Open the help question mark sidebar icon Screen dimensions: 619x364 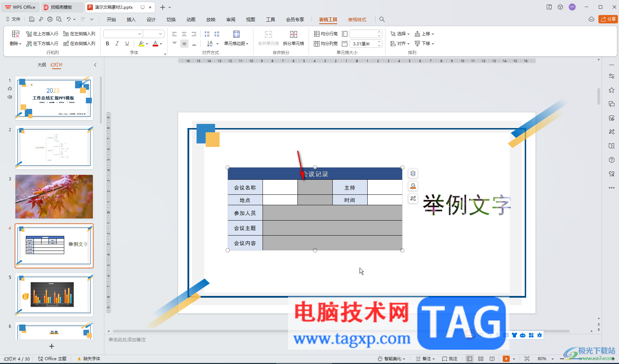(x=612, y=160)
